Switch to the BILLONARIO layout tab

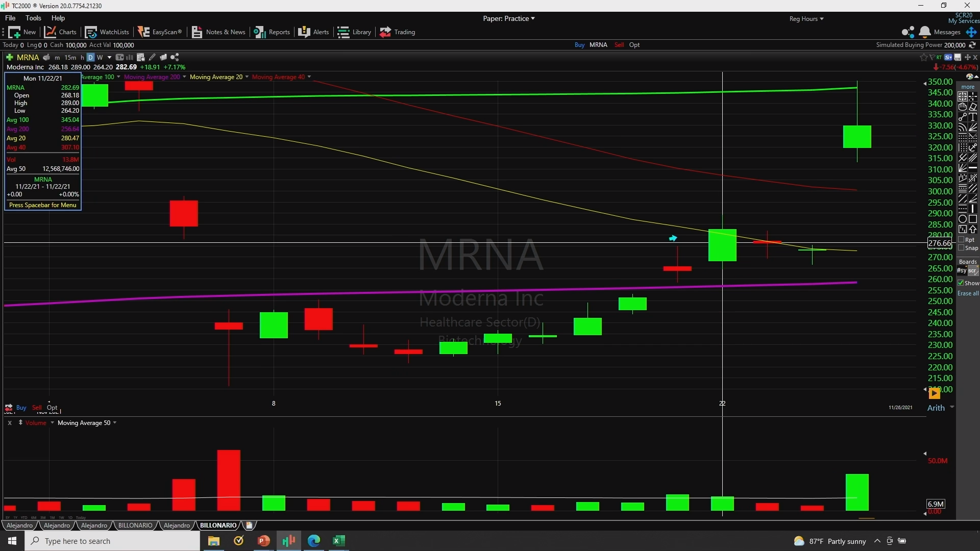tap(135, 525)
